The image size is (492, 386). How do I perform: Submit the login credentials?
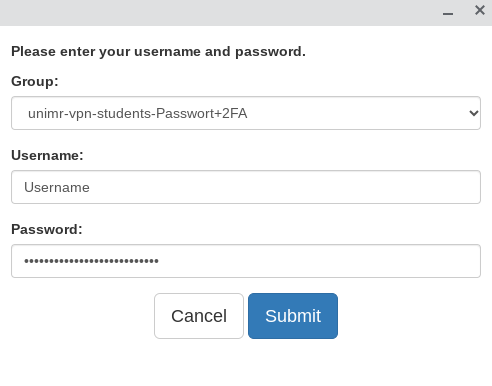coord(293,316)
